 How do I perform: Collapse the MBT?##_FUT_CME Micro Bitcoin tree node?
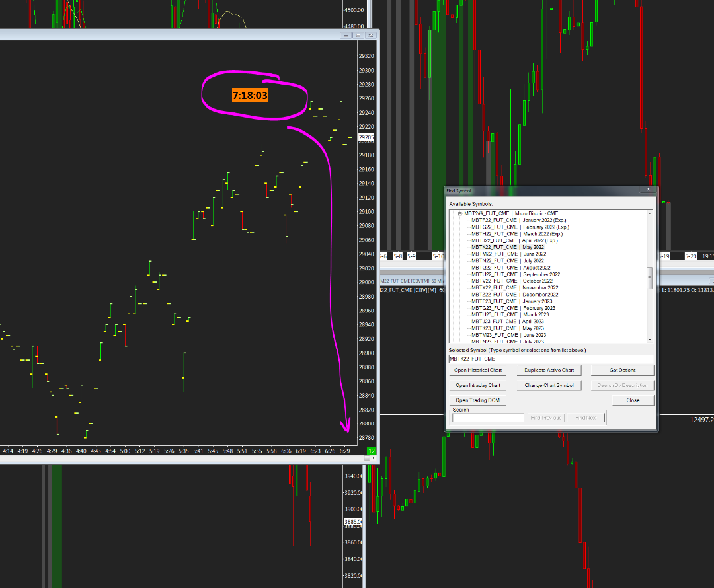(460, 213)
